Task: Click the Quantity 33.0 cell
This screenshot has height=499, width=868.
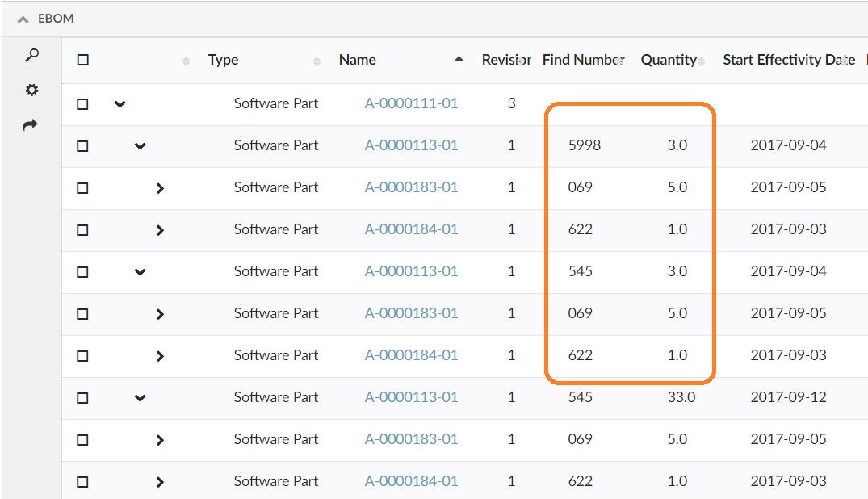Action: (681, 397)
